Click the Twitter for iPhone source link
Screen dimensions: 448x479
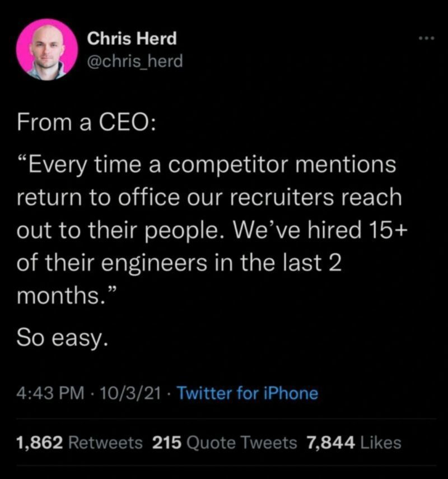tap(247, 393)
